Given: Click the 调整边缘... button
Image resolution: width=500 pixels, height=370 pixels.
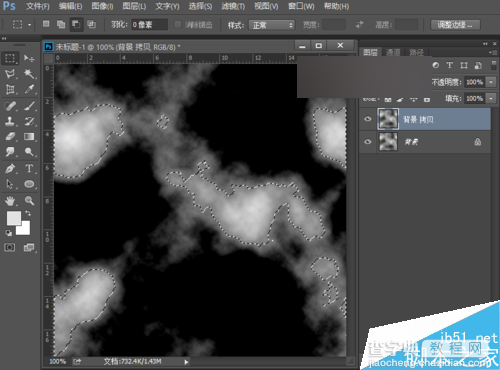Looking at the screenshot, I should (455, 25).
